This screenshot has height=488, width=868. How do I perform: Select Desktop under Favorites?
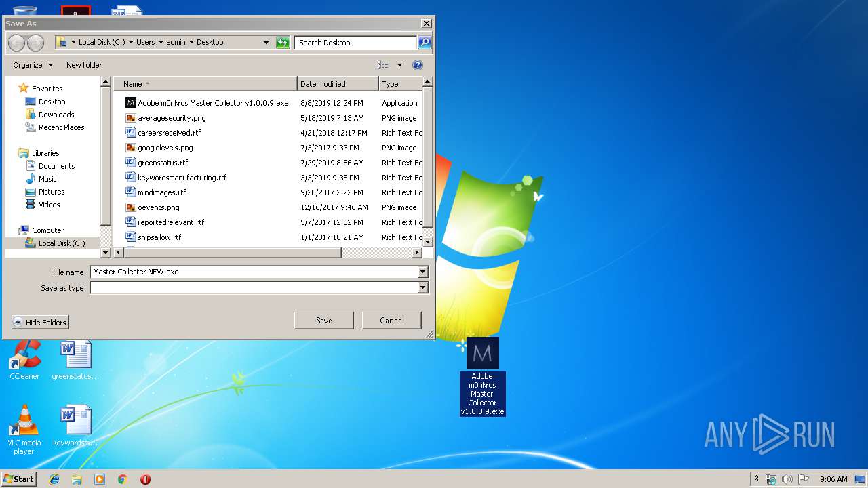pos(52,102)
